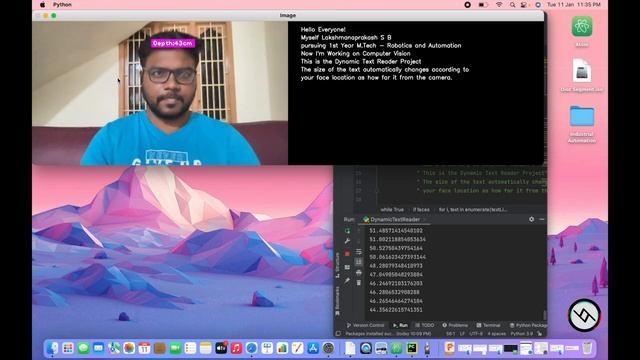Open App Store from the Dock

coord(313,348)
